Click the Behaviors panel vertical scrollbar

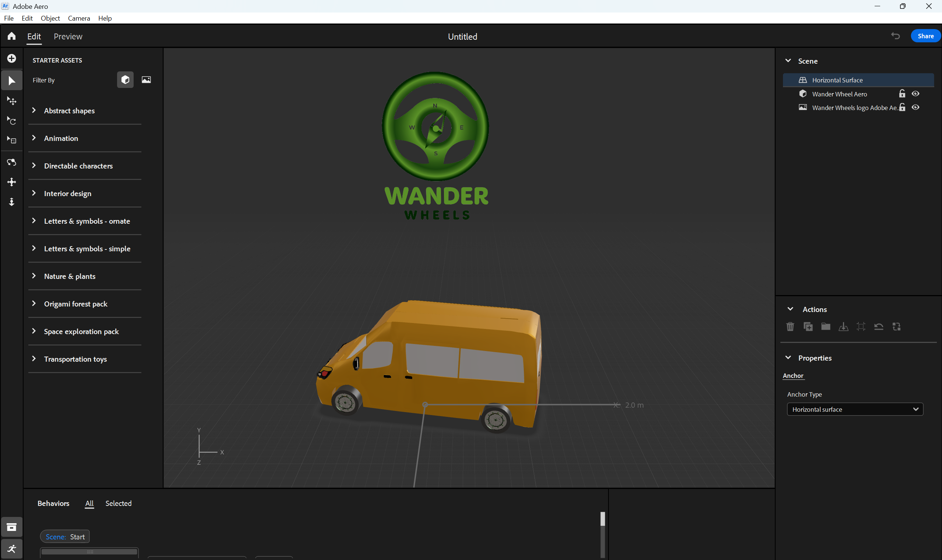pyautogui.click(x=603, y=534)
